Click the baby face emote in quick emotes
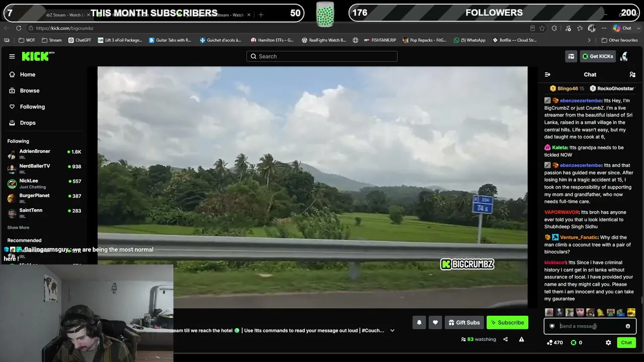Screen dimensions: 644x362 tap(580, 313)
